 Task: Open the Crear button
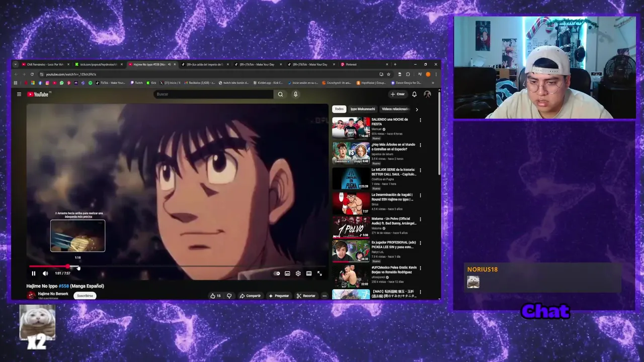tap(397, 94)
